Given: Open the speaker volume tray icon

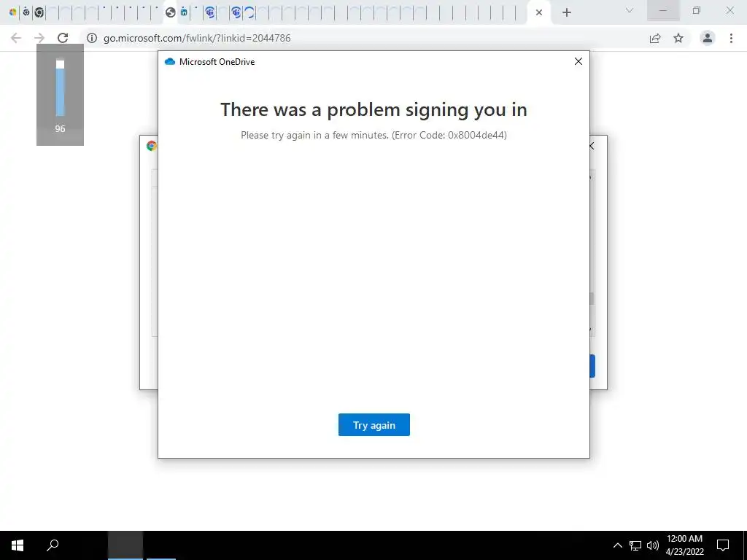Looking at the screenshot, I should point(653,545).
